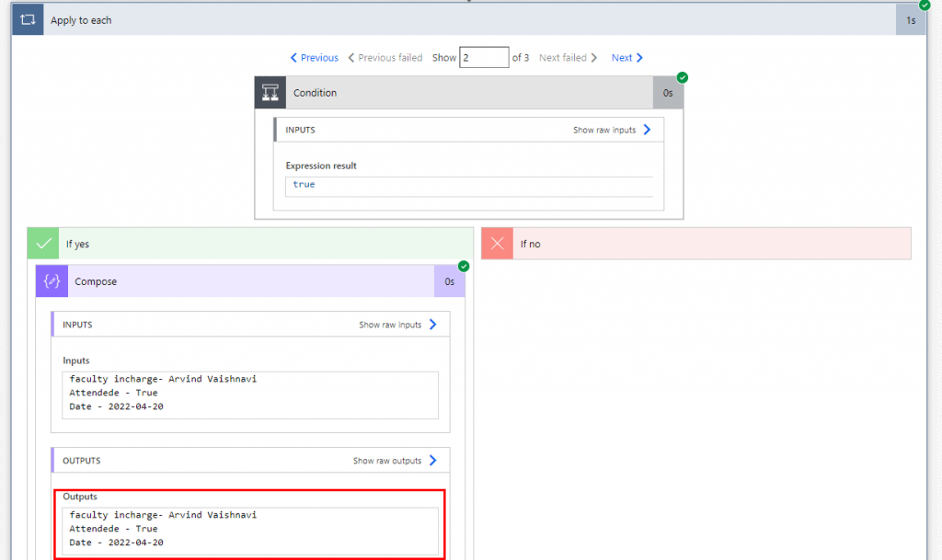Click the Condition 0s duration badge

coord(668,93)
